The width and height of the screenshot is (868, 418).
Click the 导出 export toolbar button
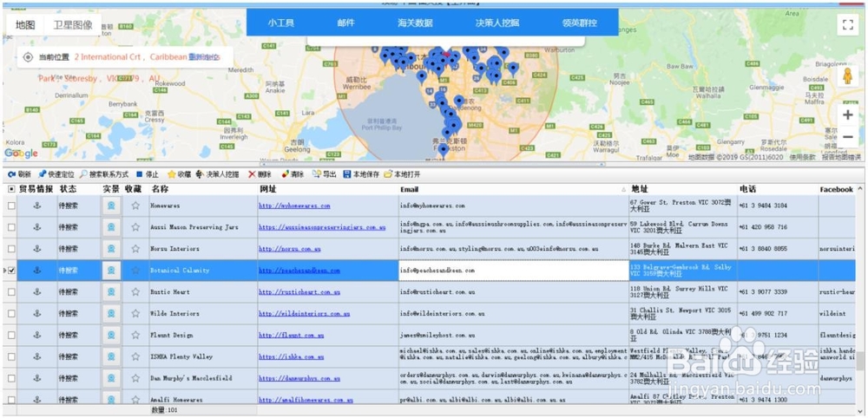[325, 174]
